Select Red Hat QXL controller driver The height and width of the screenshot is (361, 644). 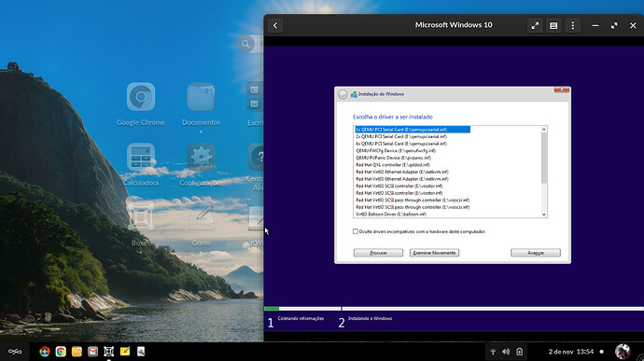(393, 165)
